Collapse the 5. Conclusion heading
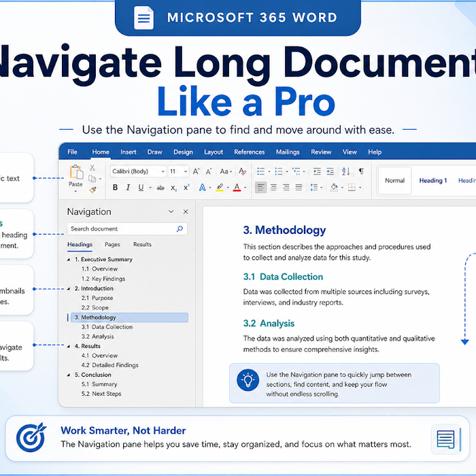This screenshot has height=476, width=476. pos(69,375)
